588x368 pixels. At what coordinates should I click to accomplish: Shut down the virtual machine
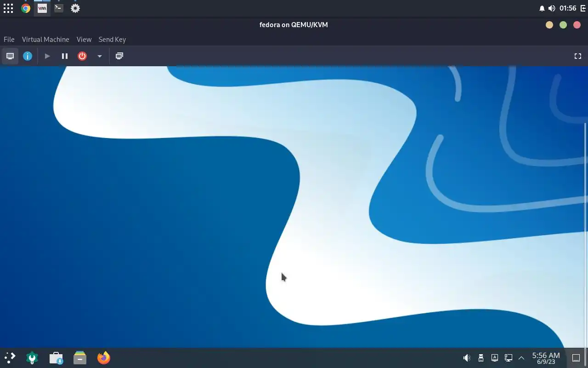tap(82, 56)
